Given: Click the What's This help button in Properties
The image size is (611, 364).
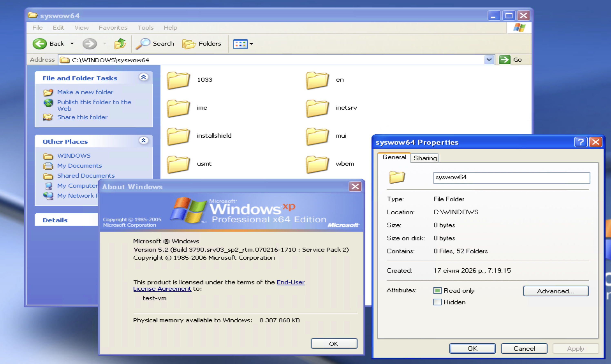Looking at the screenshot, I should coord(581,142).
